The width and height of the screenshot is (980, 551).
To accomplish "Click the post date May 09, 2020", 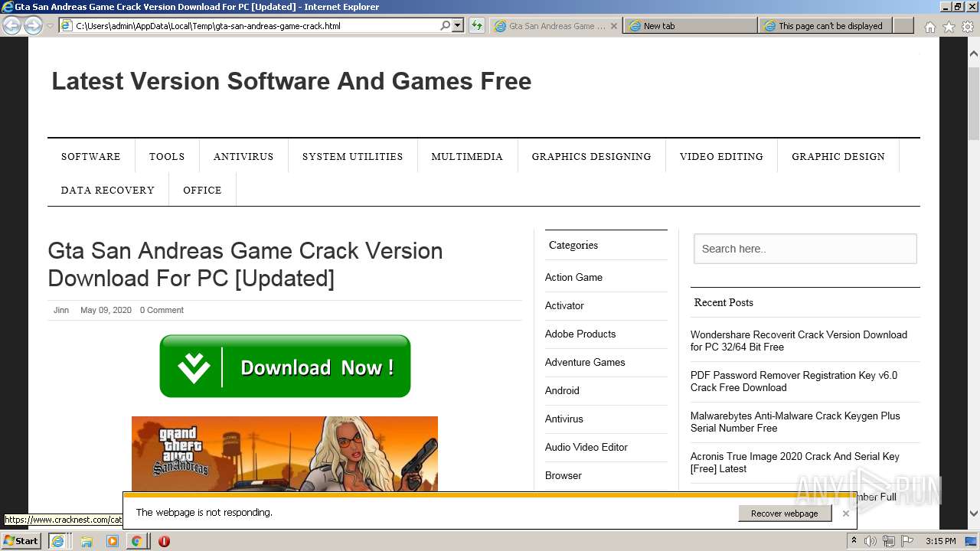I will click(106, 310).
